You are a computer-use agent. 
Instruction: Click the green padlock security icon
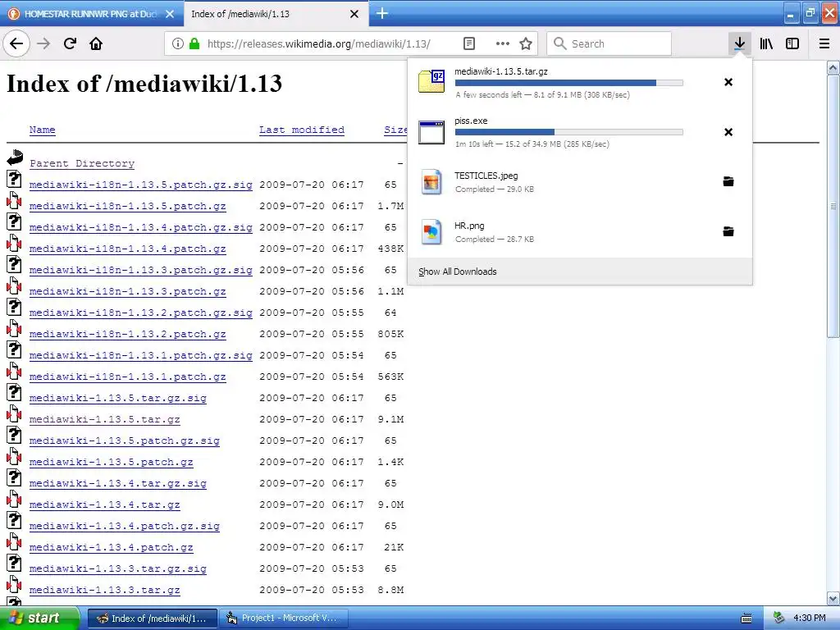pos(194,43)
